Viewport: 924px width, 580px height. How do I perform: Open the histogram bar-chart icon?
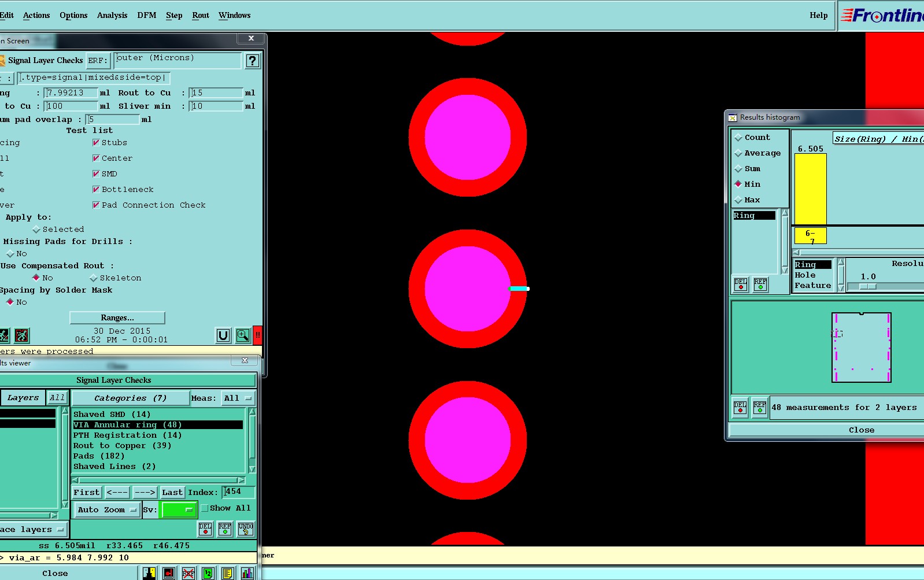[x=247, y=573]
